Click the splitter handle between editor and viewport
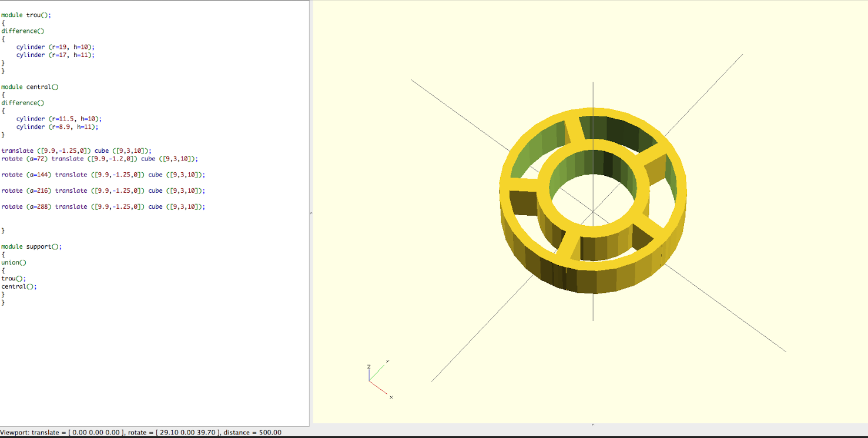 [311, 213]
